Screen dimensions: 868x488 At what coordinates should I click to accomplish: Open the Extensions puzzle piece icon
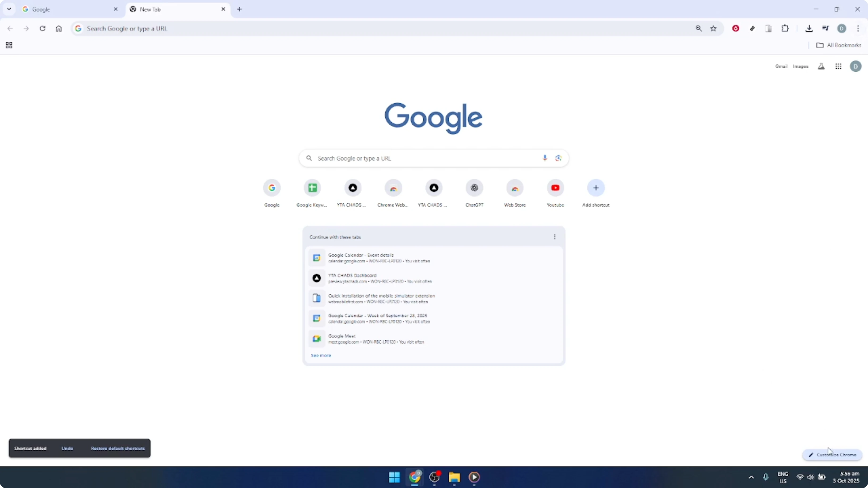click(785, 28)
